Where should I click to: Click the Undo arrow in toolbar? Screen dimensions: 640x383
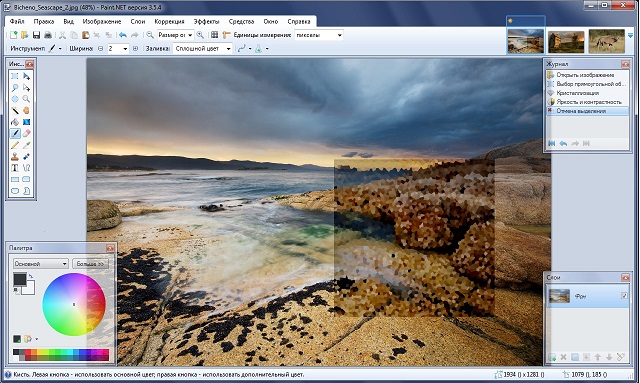click(122, 35)
